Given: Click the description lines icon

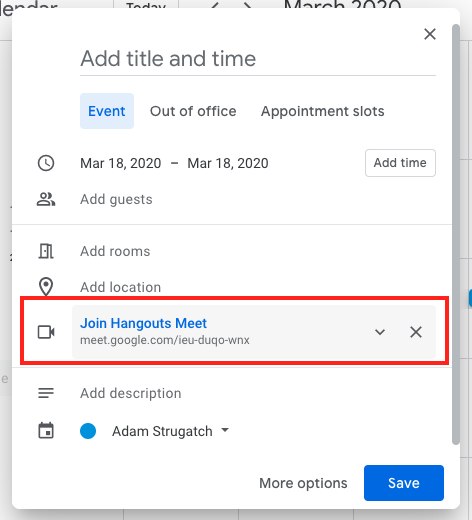Looking at the screenshot, I should [x=46, y=393].
